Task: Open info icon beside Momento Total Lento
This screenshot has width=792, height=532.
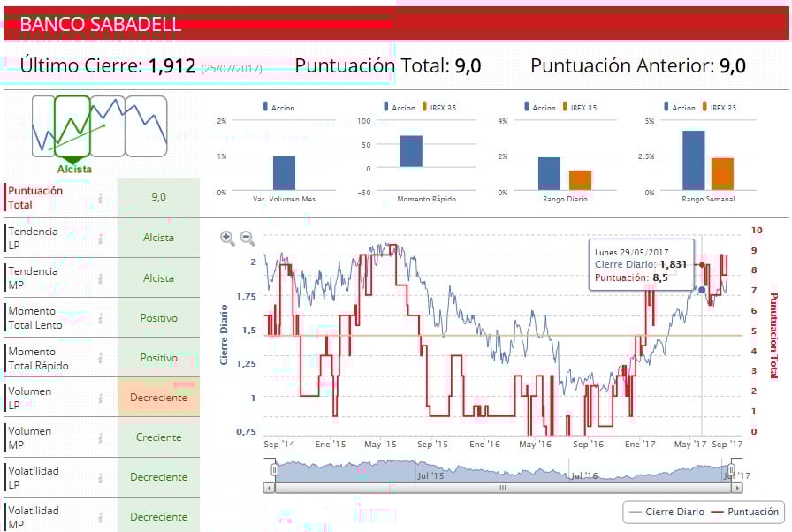Action: point(101,318)
